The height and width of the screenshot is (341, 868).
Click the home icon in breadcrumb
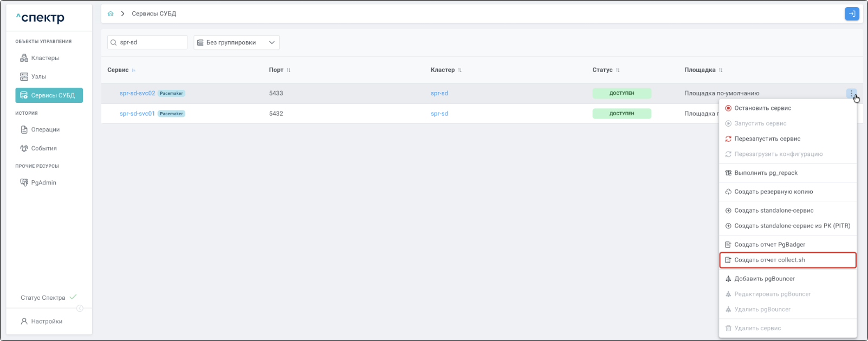(111, 14)
